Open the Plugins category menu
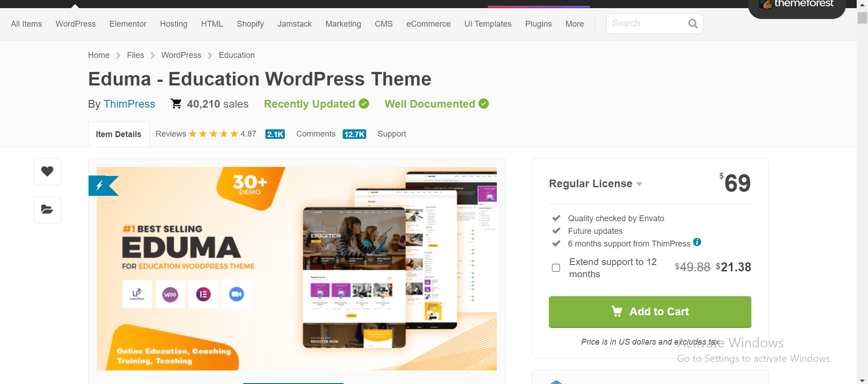 coord(538,24)
